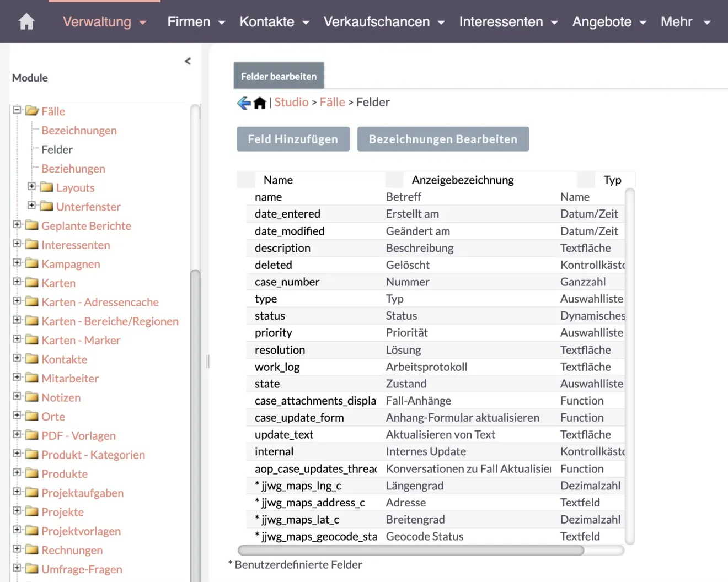728x582 pixels.
Task: Open the case_number field row
Action: click(x=287, y=282)
